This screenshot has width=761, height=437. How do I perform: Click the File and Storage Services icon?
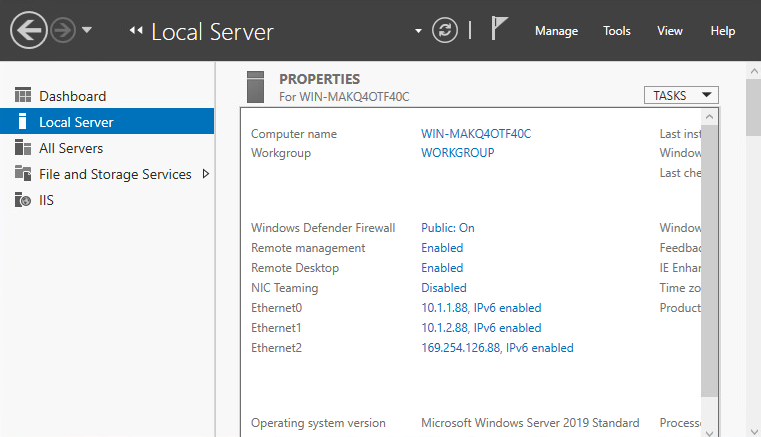23,174
